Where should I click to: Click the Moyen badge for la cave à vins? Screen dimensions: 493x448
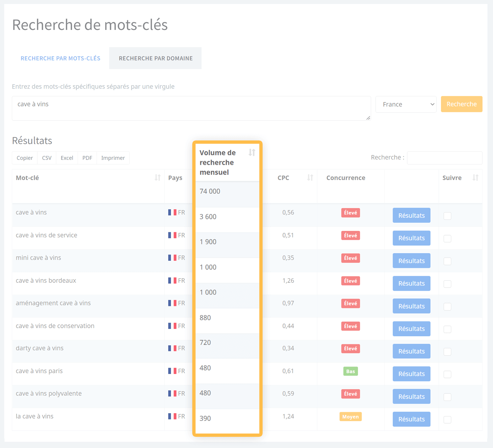coord(350,417)
